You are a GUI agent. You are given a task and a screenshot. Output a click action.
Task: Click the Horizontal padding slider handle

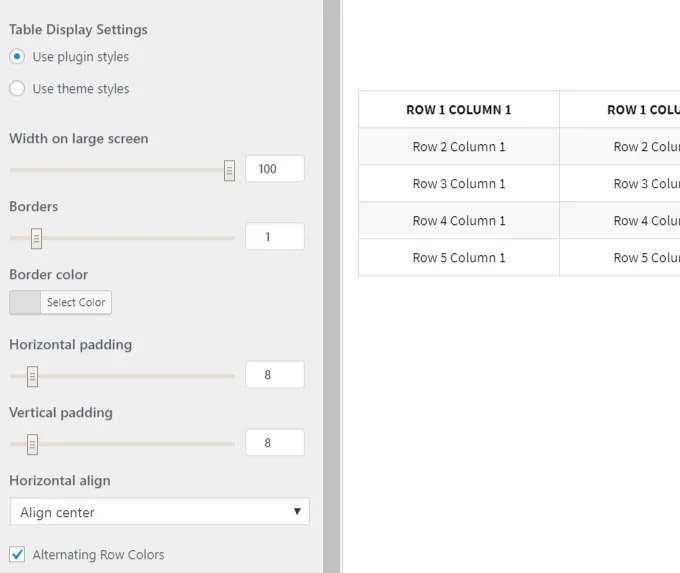coord(32,376)
